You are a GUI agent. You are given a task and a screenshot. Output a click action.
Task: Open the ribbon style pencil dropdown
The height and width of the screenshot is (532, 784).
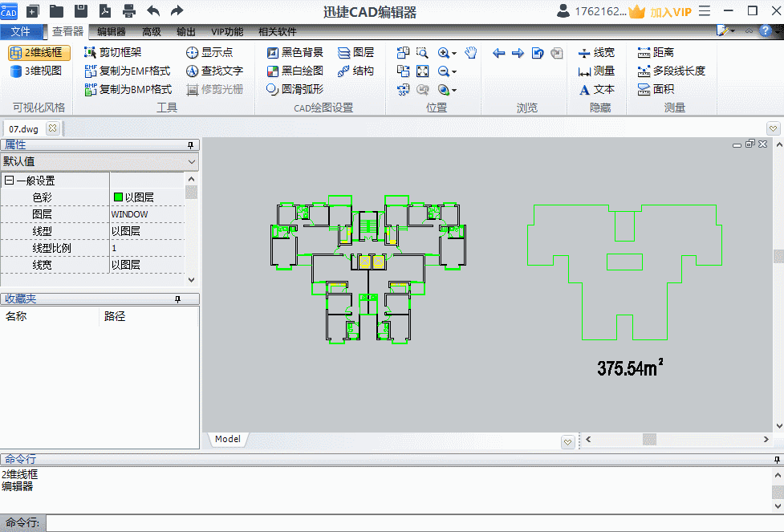coord(725,30)
